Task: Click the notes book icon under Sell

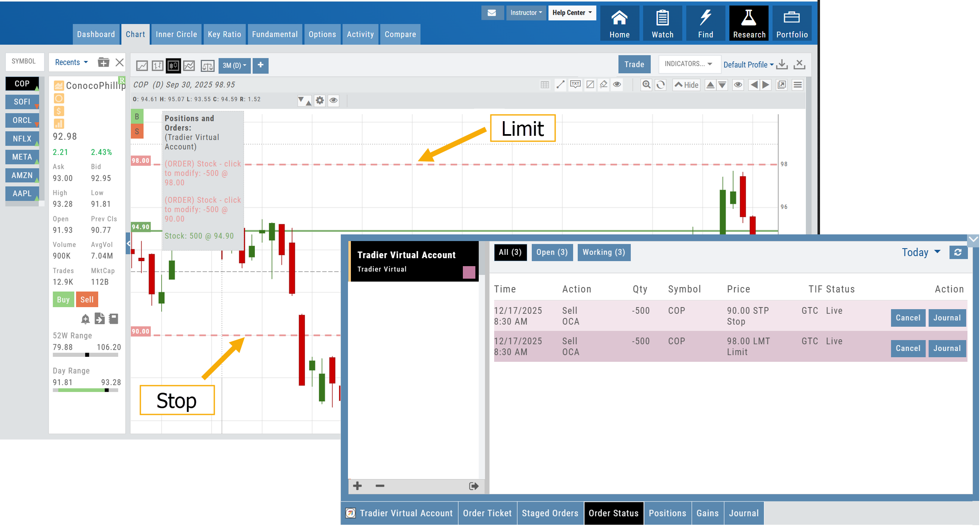Action: pyautogui.click(x=114, y=319)
